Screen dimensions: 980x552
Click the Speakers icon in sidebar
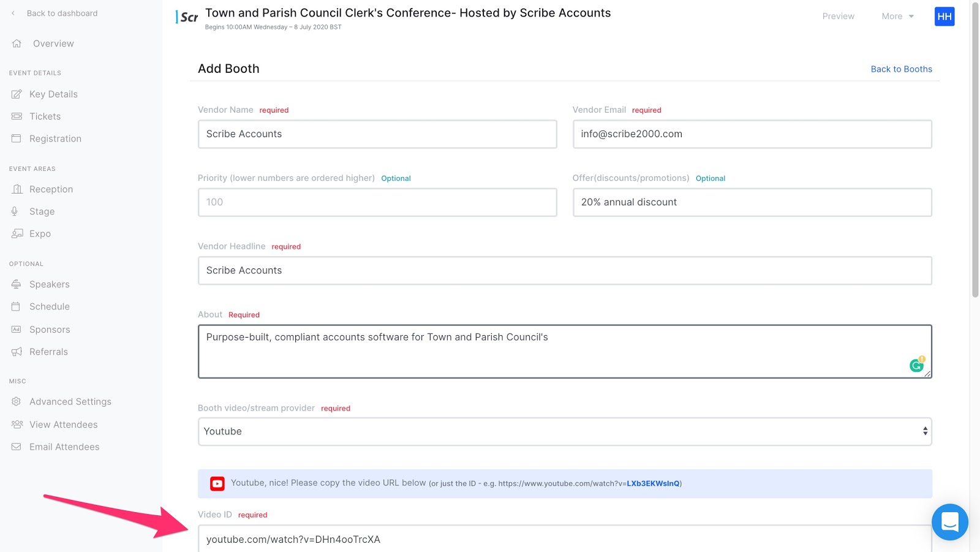point(17,284)
